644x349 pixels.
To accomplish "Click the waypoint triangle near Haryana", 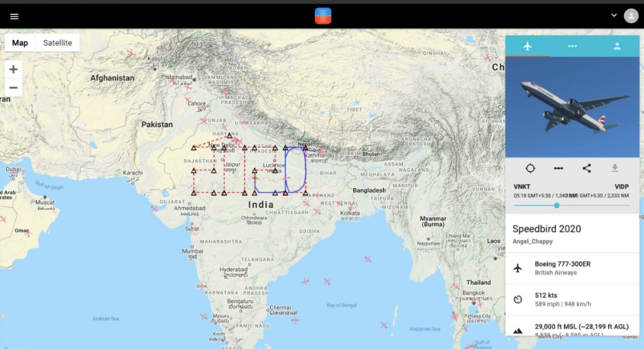I will point(230,135).
